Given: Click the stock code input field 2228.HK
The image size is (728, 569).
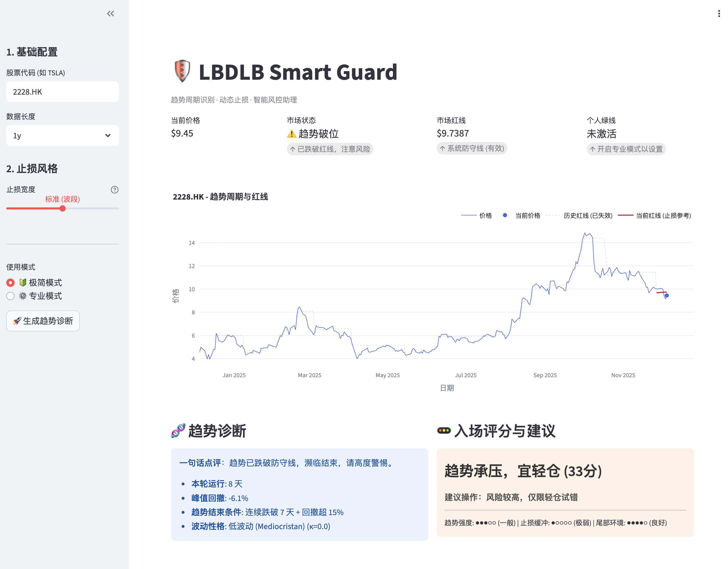Looking at the screenshot, I should [62, 92].
